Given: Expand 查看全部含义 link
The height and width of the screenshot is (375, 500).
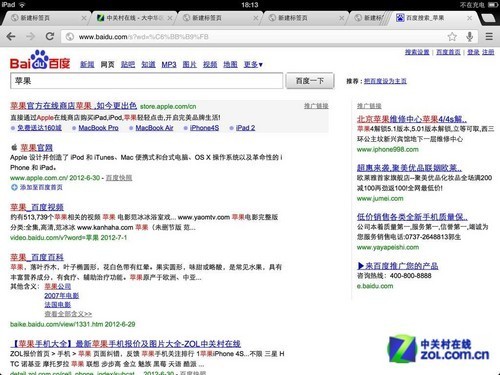Looking at the screenshot, I should pos(68,314).
